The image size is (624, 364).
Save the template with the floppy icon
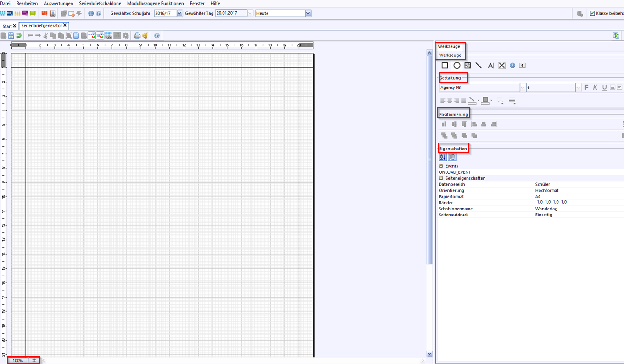pos(11,35)
